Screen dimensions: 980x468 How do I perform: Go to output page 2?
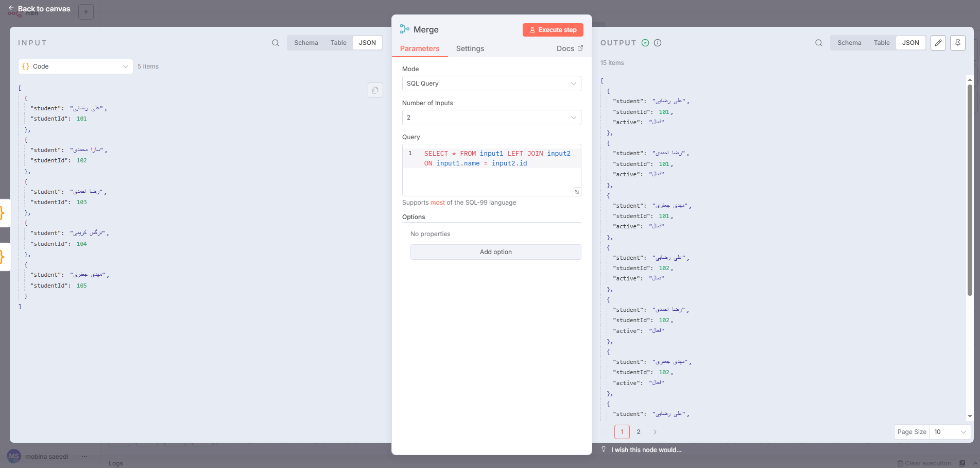639,432
